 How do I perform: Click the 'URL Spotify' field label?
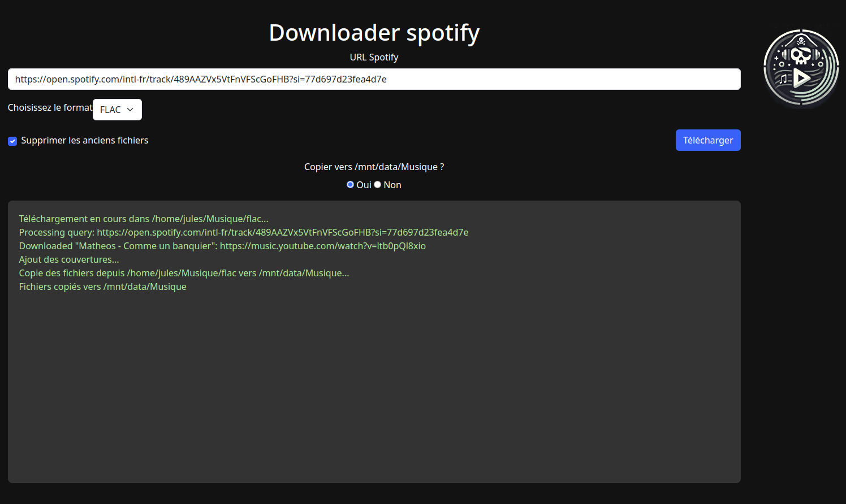[374, 57]
